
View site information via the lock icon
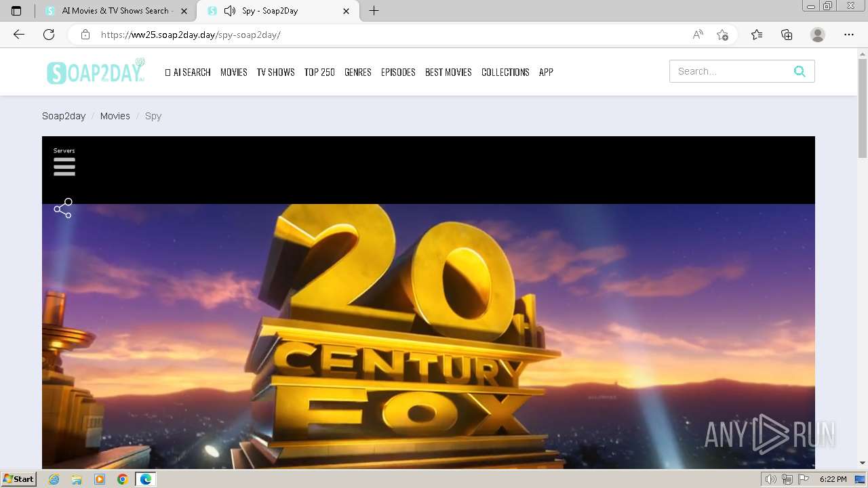click(85, 35)
